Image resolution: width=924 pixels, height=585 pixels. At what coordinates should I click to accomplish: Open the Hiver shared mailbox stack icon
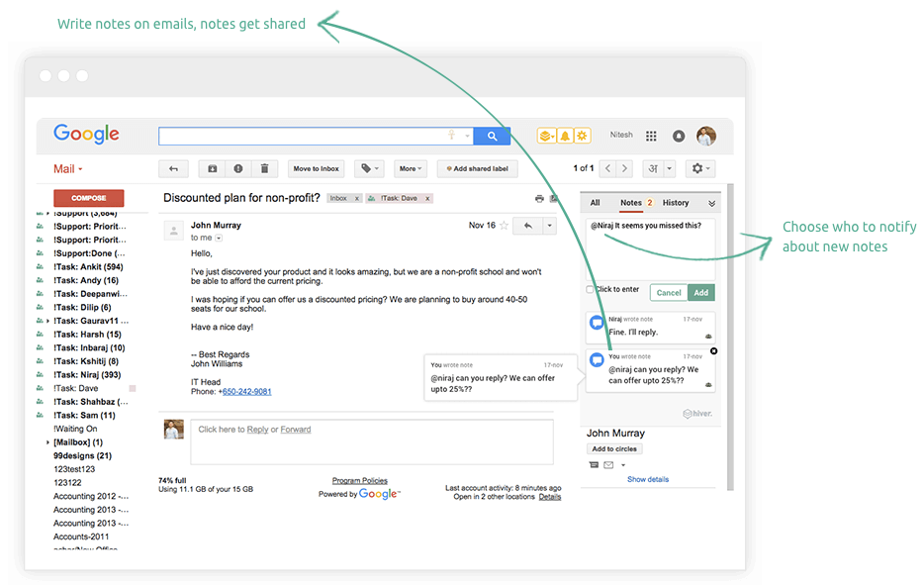pyautogui.click(x=546, y=137)
